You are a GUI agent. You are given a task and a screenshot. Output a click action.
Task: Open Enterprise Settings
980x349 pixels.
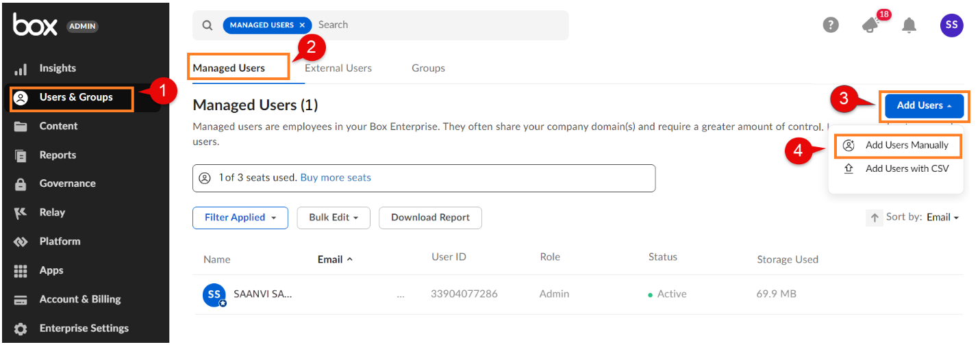pyautogui.click(x=84, y=328)
